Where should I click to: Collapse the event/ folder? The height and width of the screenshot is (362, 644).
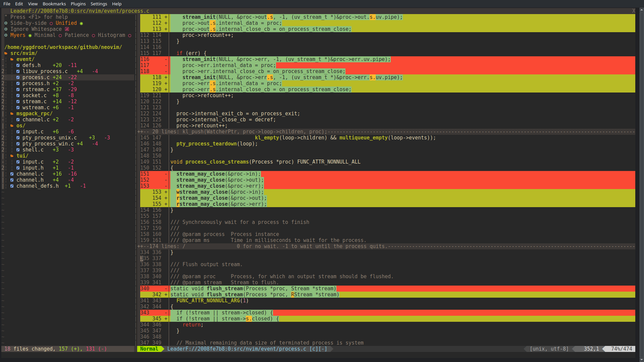(12, 59)
